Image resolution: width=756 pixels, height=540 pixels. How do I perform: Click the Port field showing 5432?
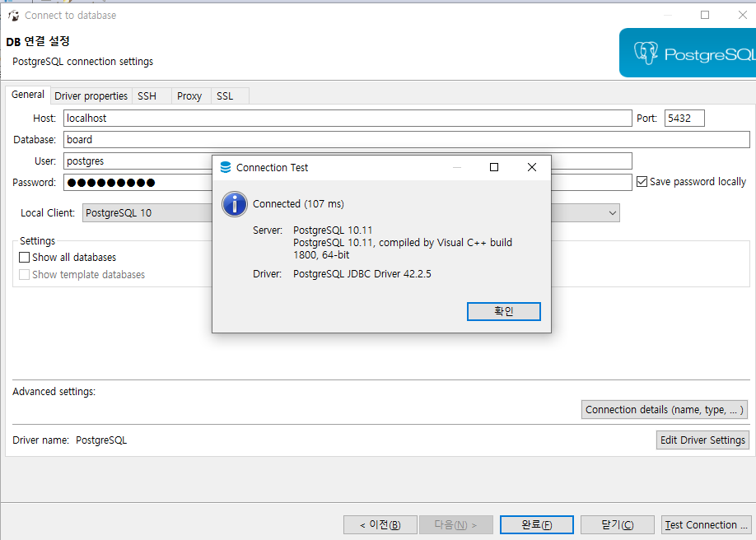click(684, 119)
